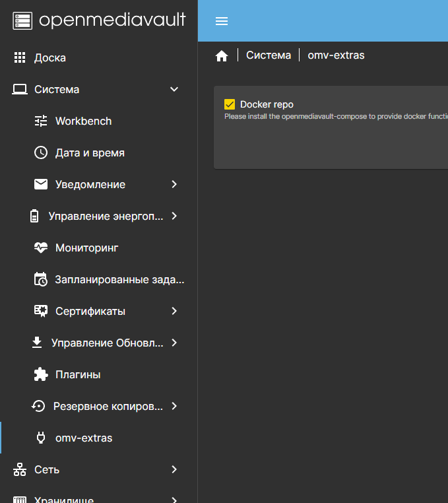Expand the Хранилище section arrow

(x=174, y=500)
